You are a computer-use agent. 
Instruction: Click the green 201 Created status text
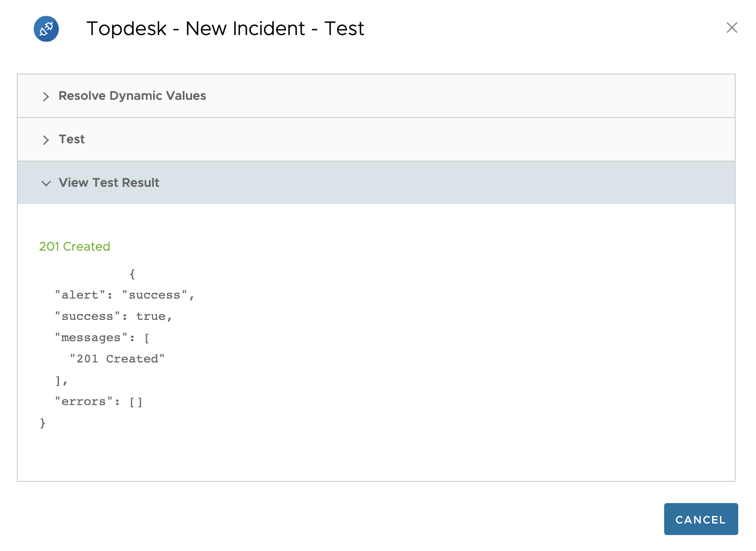tap(74, 246)
